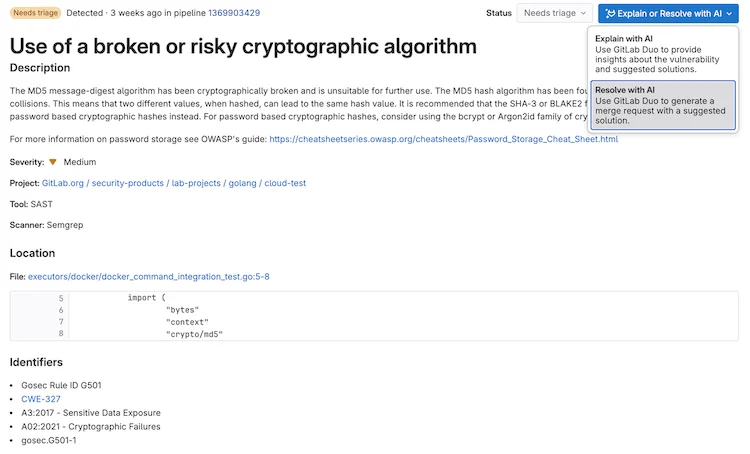Click the vulnerability title heading

(x=243, y=46)
